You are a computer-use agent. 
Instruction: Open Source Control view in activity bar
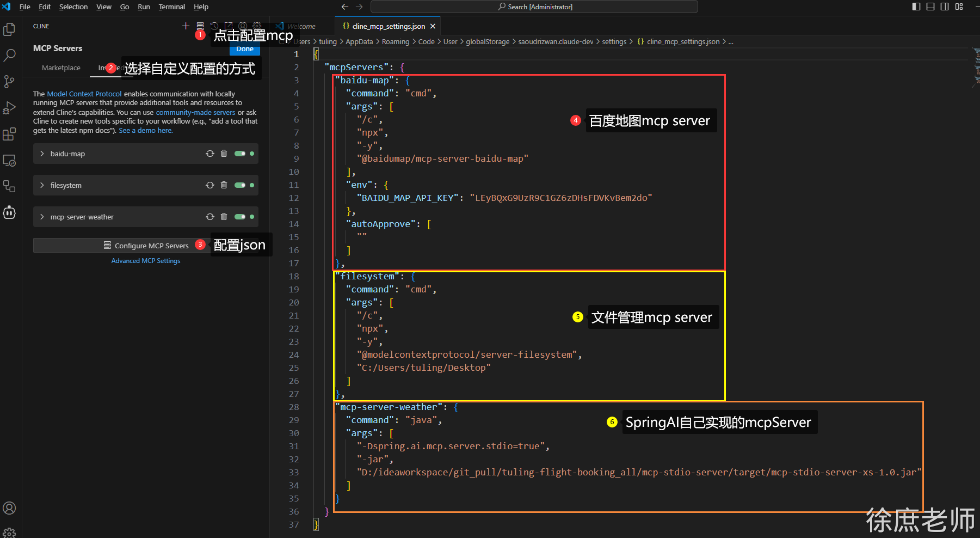coord(9,82)
